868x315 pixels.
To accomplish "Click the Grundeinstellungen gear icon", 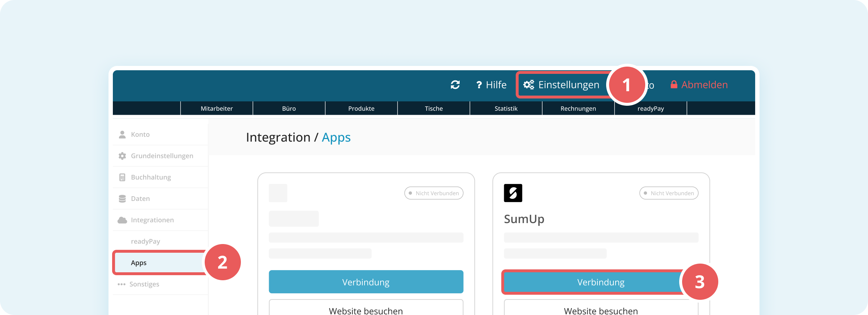I will click(122, 156).
